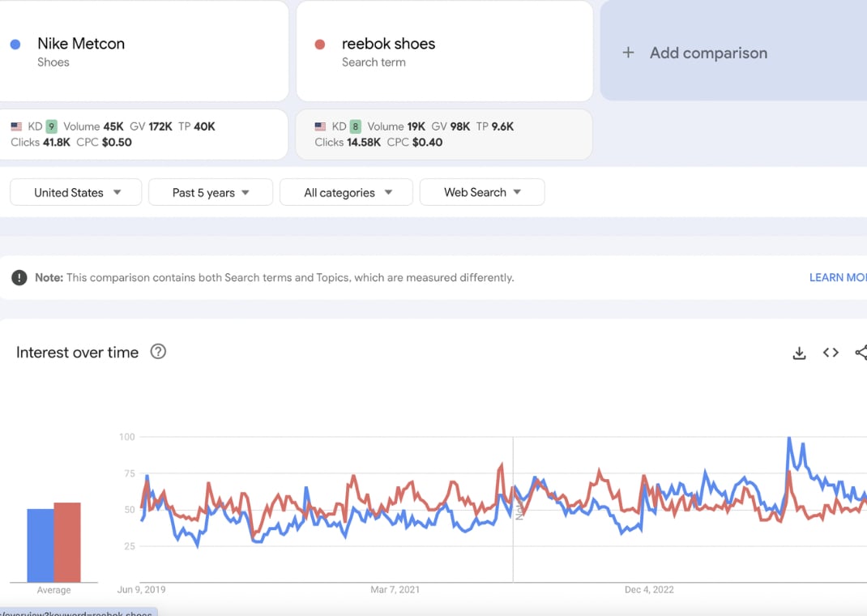Screen dimensions: 867x616
Task: Expand the Past 5 years time range
Action: point(211,192)
